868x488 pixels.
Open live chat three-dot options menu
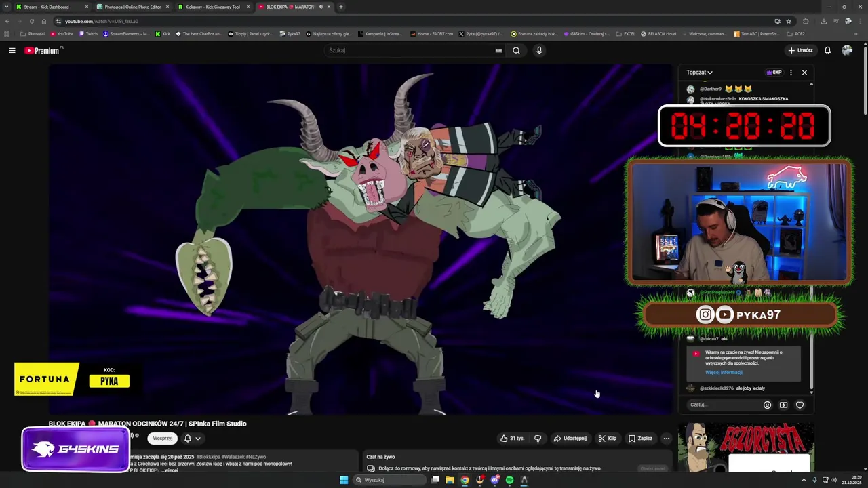pos(791,73)
